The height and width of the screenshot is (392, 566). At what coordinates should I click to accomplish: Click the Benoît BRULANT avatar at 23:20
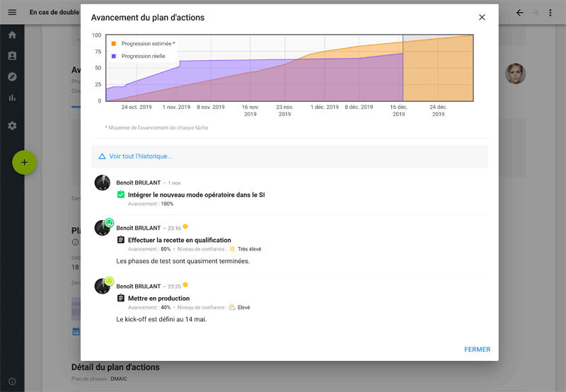103,287
